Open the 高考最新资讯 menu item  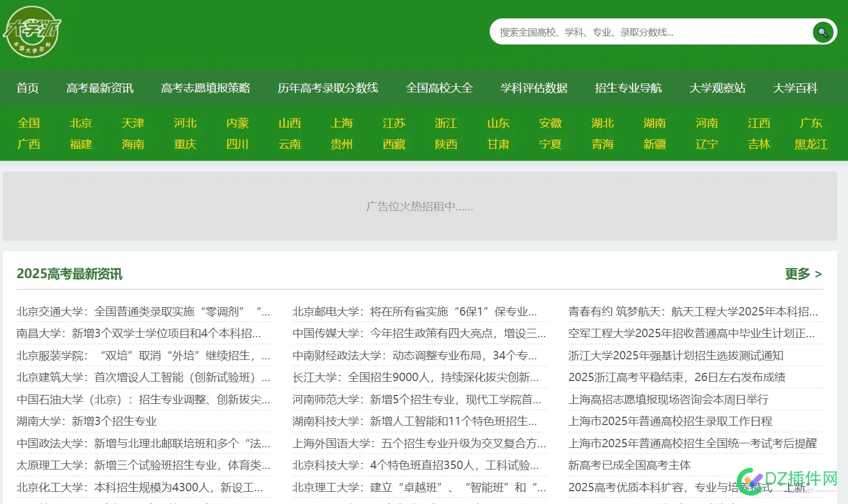(100, 87)
